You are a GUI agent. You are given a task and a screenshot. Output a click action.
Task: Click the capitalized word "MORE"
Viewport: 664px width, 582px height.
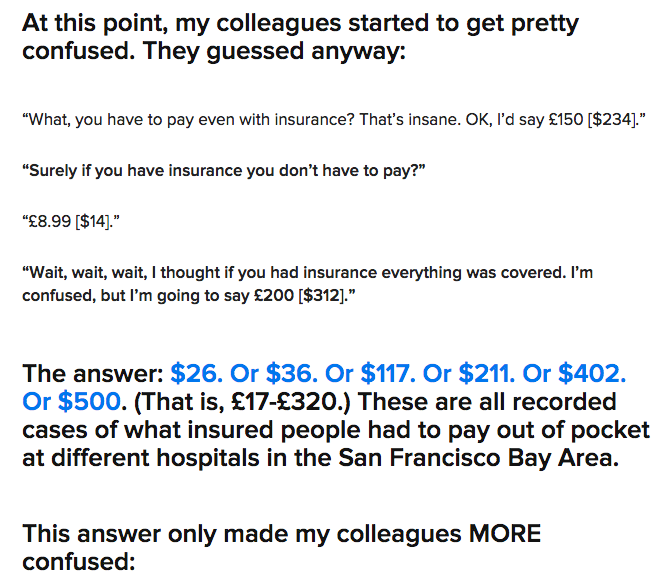point(504,534)
